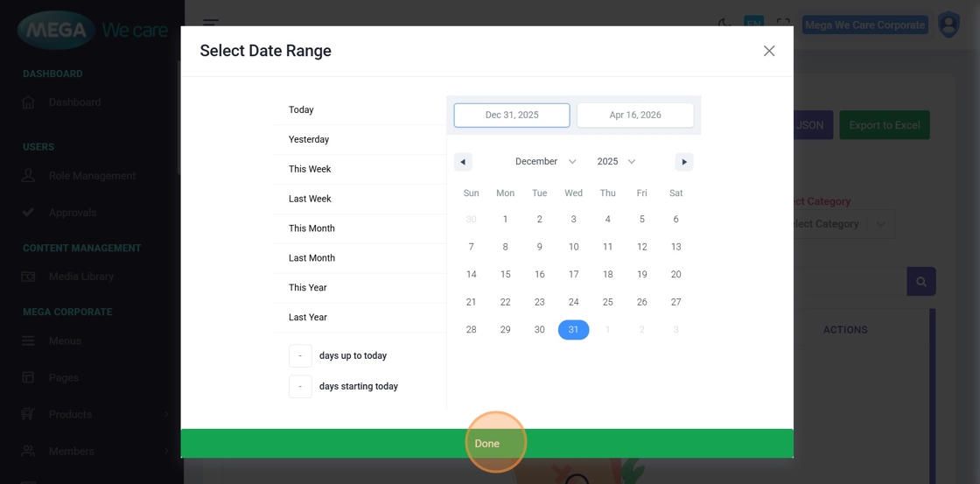Close the Select Date Range dialog
This screenshot has width=980, height=484.
pyautogui.click(x=769, y=51)
